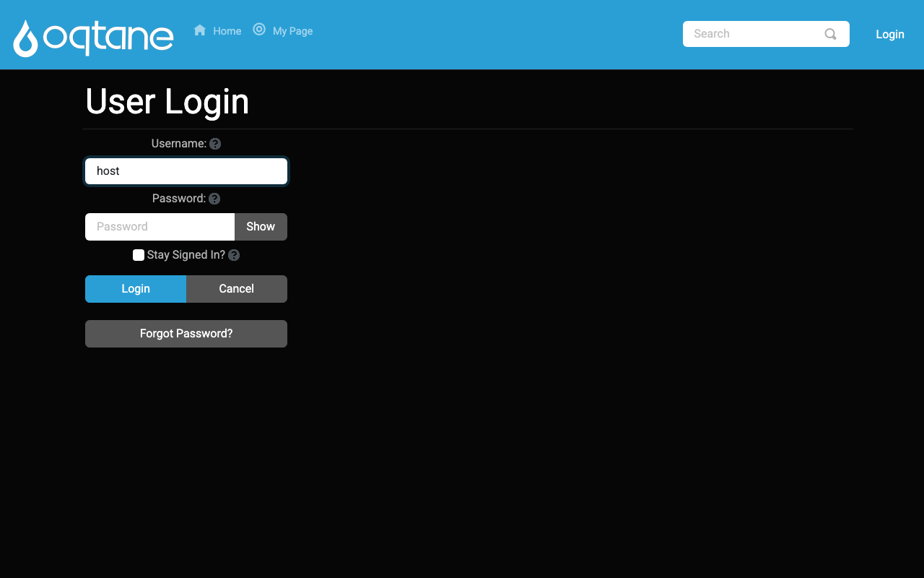The width and height of the screenshot is (924, 578).
Task: Click into the Search box
Action: tap(766, 34)
